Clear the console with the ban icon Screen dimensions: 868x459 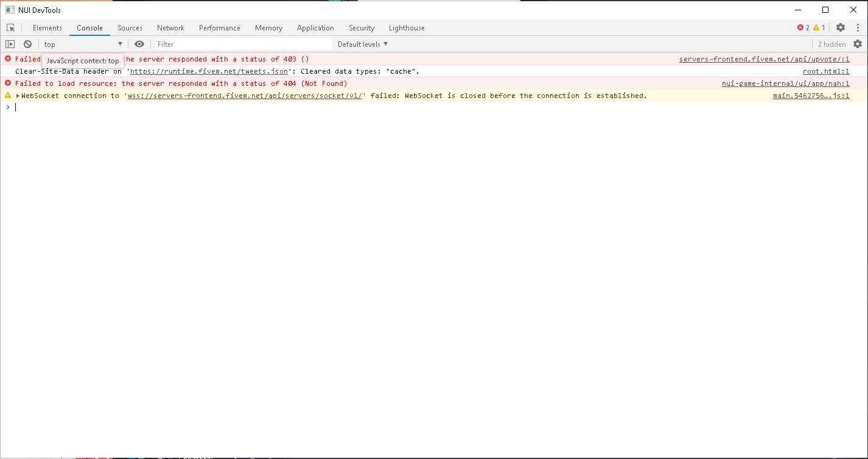(27, 44)
